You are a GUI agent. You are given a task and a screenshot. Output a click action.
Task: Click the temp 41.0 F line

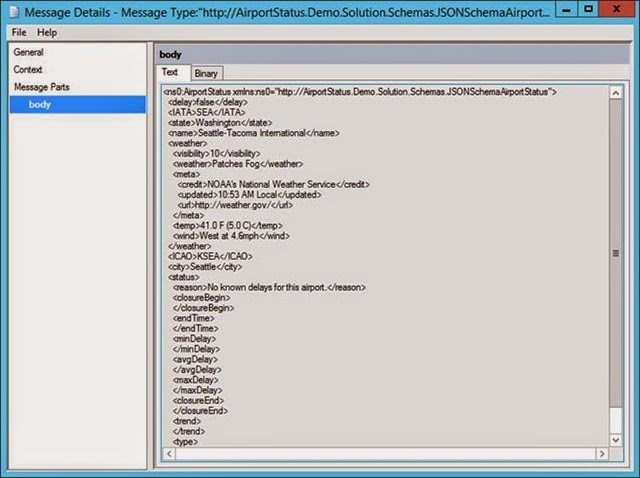(228, 225)
